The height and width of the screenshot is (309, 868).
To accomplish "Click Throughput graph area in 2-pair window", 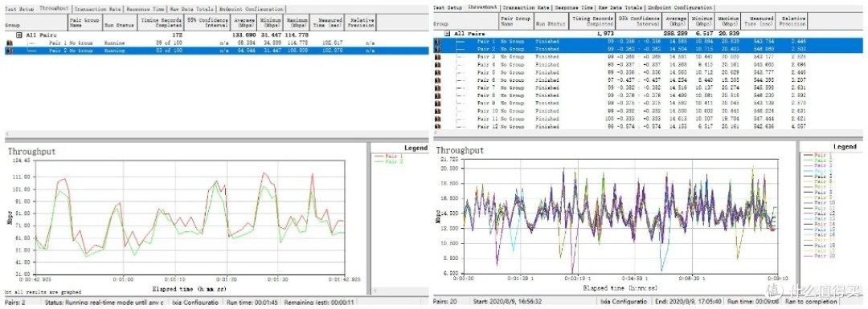I will [x=190, y=217].
